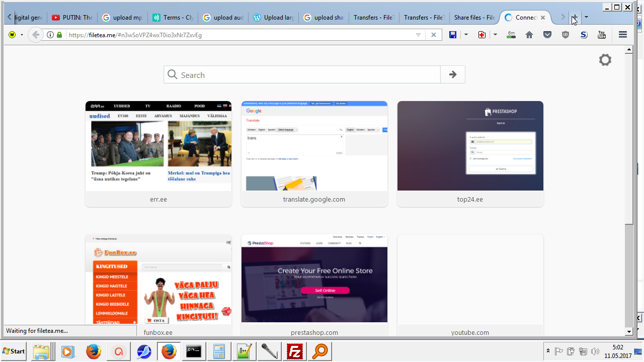Click the 6m timer toolbar icon
This screenshot has height=362, width=644.
point(511,35)
